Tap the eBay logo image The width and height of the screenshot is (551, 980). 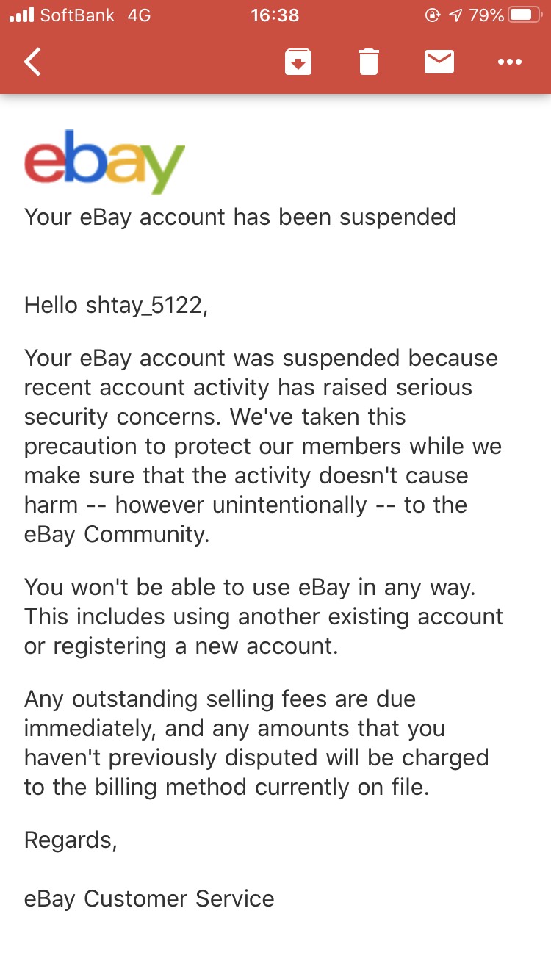tap(104, 162)
